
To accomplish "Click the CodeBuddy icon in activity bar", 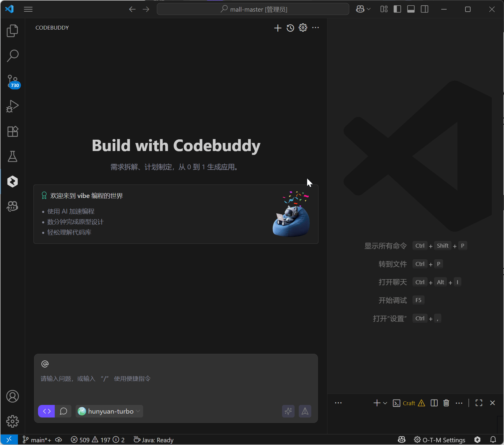I will coord(12,182).
